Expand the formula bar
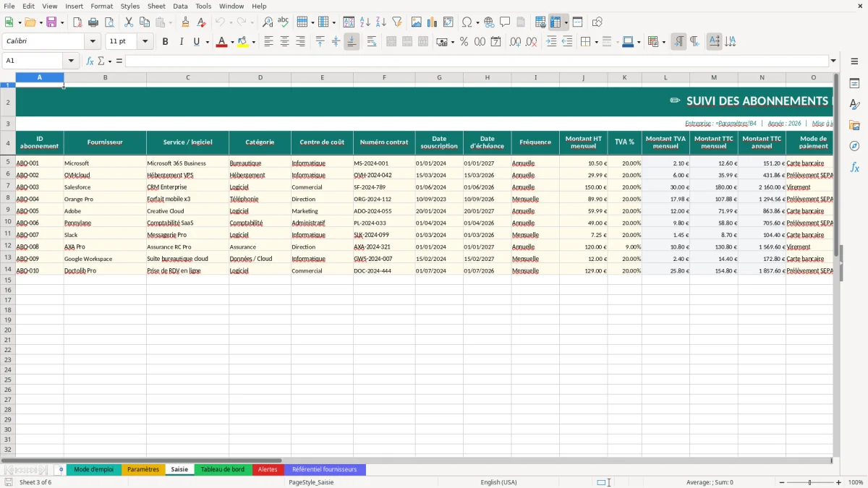Image resolution: width=868 pixels, height=488 pixels. pos(833,61)
